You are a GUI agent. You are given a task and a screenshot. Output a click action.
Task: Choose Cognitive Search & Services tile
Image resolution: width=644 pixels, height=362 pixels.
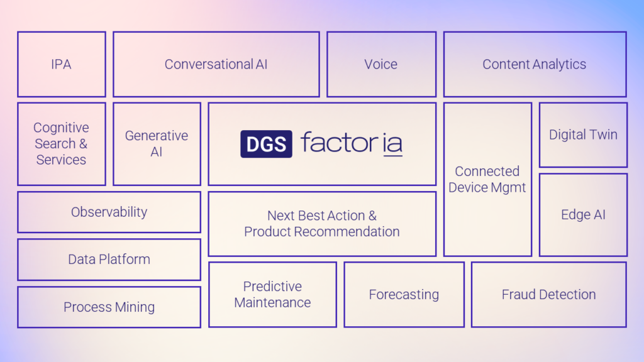pos(62,144)
